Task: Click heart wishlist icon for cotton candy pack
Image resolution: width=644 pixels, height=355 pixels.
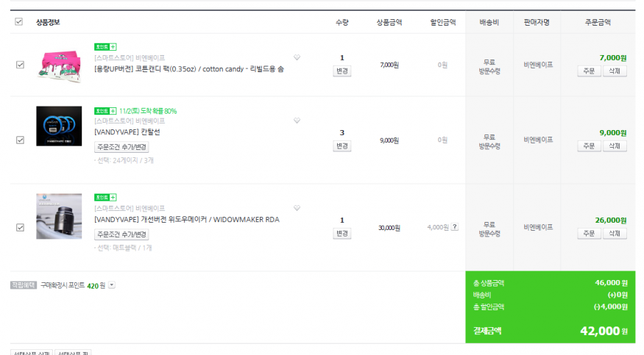Action: [297, 57]
